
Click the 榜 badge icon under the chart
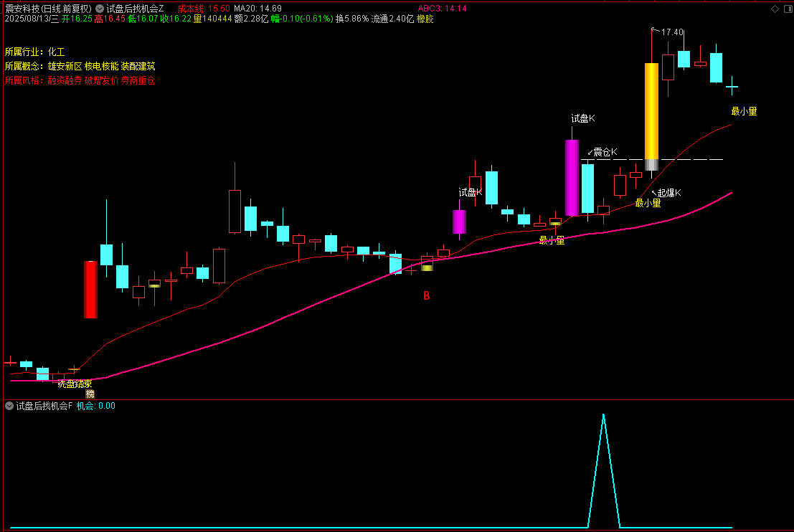(90, 394)
